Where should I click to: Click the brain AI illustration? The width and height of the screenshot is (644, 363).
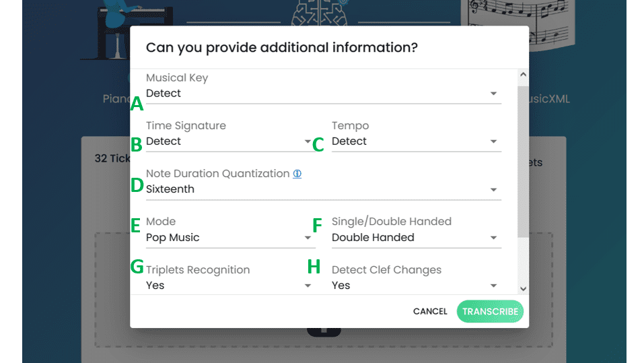pyautogui.click(x=320, y=12)
